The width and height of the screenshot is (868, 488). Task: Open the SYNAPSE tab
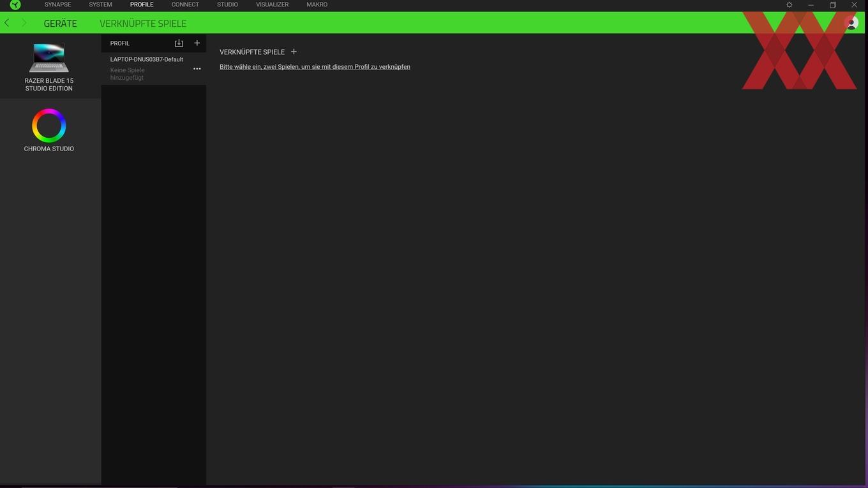(x=58, y=4)
